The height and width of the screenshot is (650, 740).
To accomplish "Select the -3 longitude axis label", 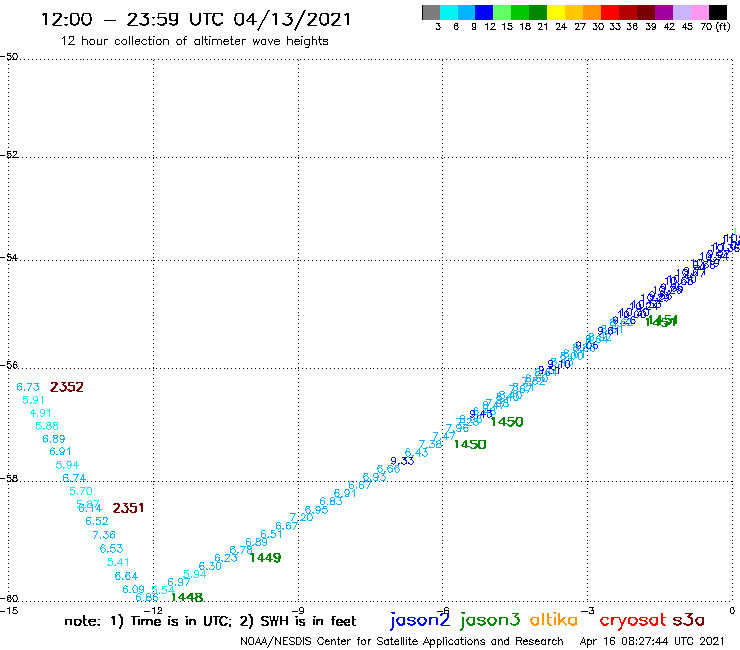I will (587, 610).
